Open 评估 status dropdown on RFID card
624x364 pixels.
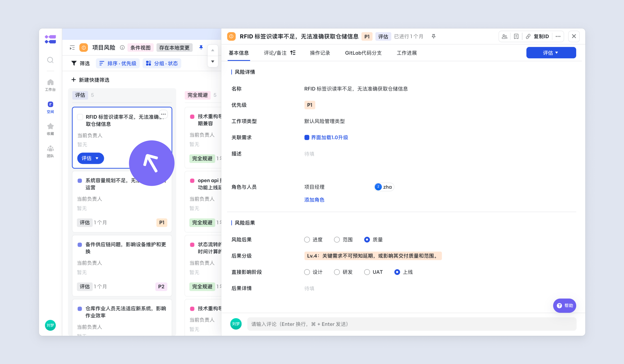pyautogui.click(x=90, y=158)
